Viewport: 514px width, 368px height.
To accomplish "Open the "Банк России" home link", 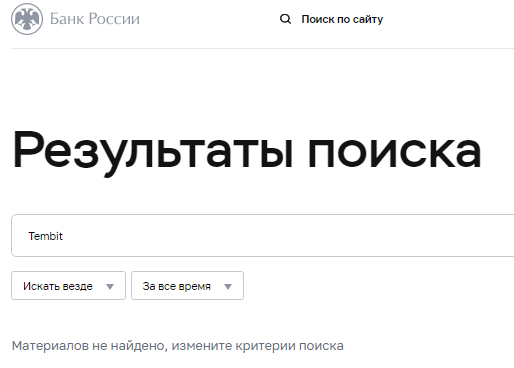I will pos(95,19).
